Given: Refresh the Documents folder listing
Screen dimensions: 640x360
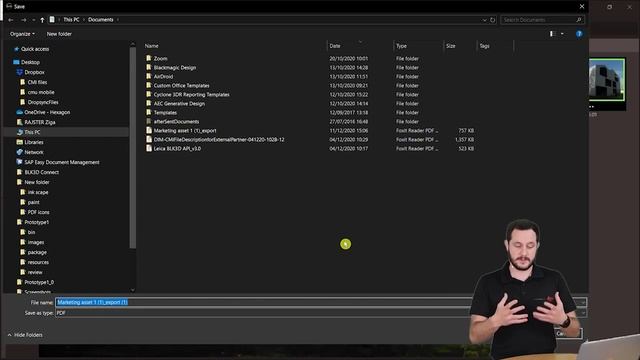Looking at the screenshot, I should 493,20.
